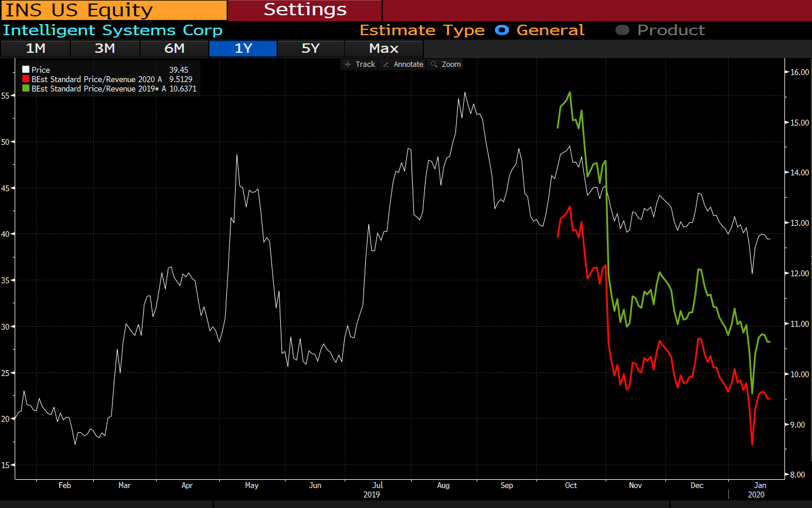Display the Max time range

383,49
